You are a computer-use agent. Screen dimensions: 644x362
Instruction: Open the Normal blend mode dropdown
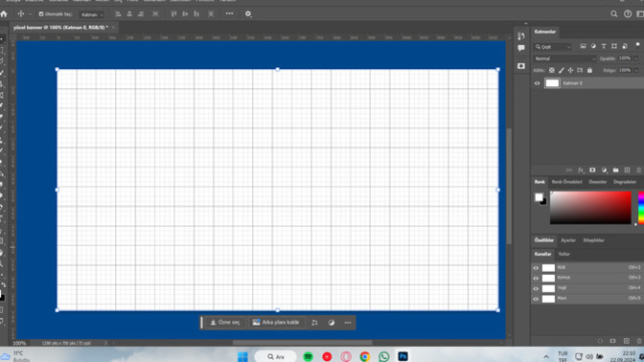564,58
